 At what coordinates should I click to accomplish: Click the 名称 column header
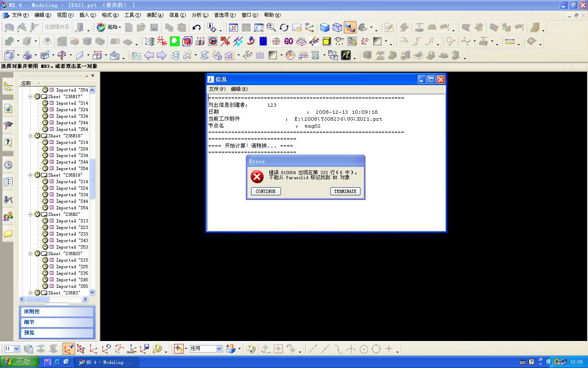(x=26, y=83)
